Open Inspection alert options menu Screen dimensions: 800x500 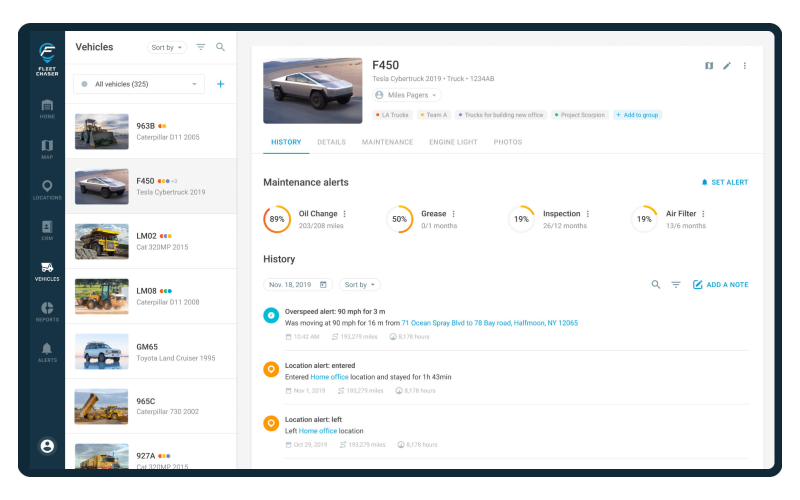tap(587, 214)
